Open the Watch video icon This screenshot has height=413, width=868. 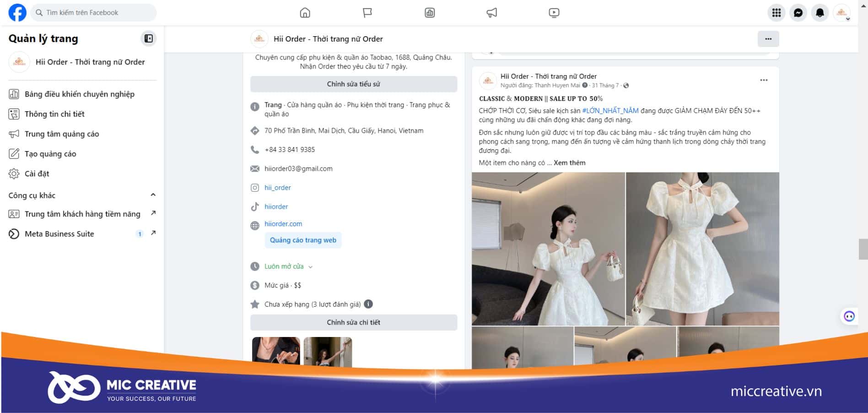(554, 13)
